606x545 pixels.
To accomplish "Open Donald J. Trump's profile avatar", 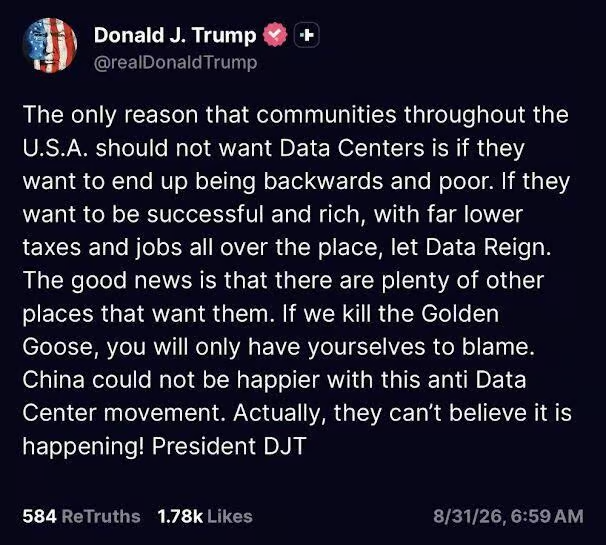I will [x=49, y=45].
